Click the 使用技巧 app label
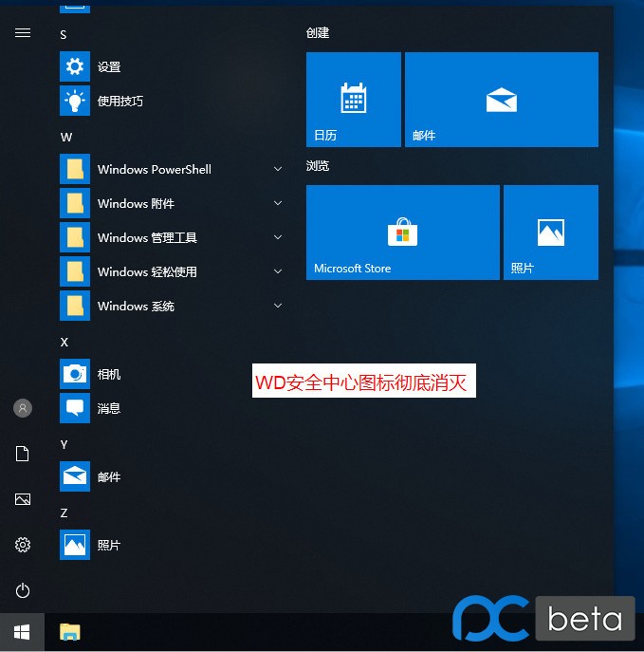This screenshot has height=652, width=644. 120,101
